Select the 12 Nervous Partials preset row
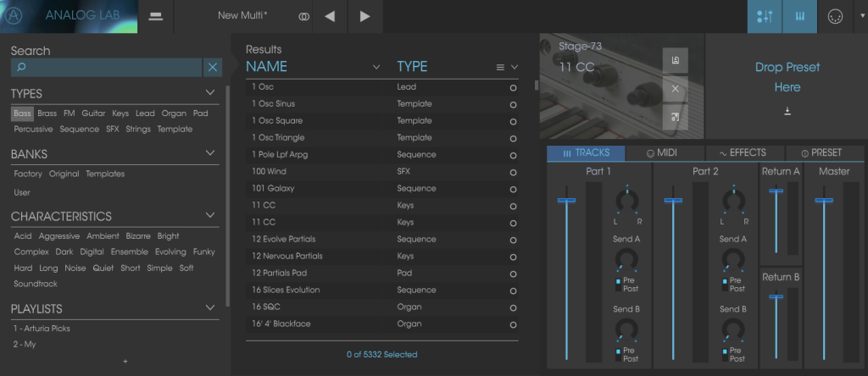868x376 pixels. coord(382,257)
